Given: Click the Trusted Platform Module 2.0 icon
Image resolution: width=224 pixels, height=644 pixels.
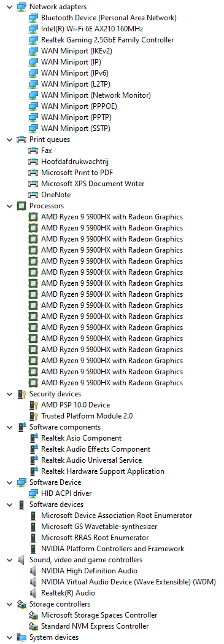Looking at the screenshot, I should click(x=33, y=416).
